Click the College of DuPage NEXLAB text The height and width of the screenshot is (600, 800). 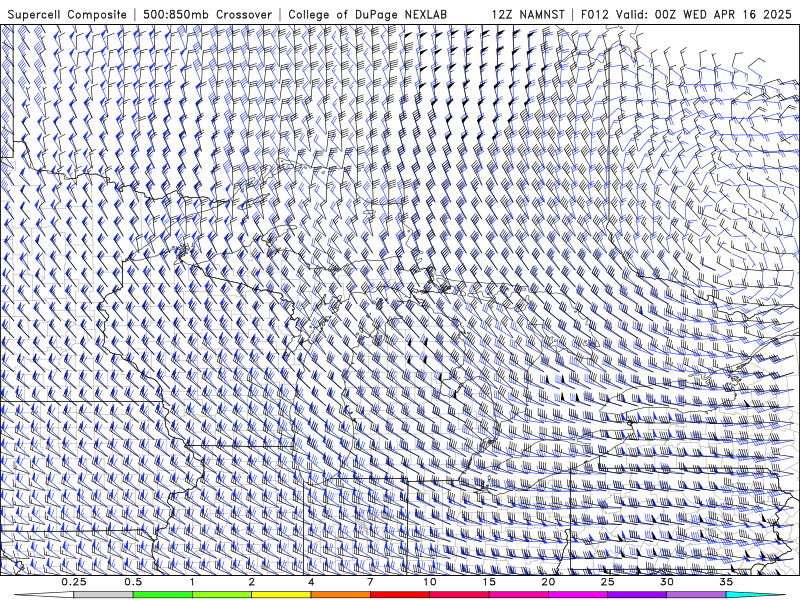click(x=367, y=14)
